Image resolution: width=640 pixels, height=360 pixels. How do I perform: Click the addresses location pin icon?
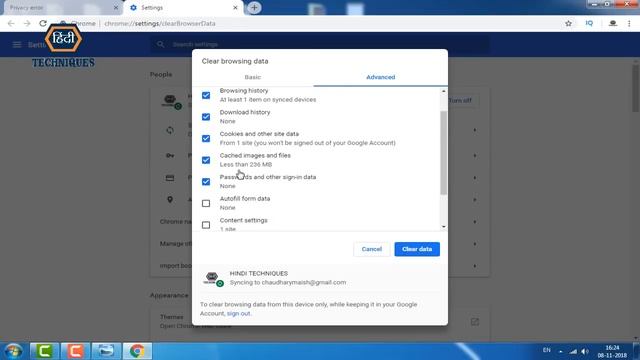click(x=170, y=200)
